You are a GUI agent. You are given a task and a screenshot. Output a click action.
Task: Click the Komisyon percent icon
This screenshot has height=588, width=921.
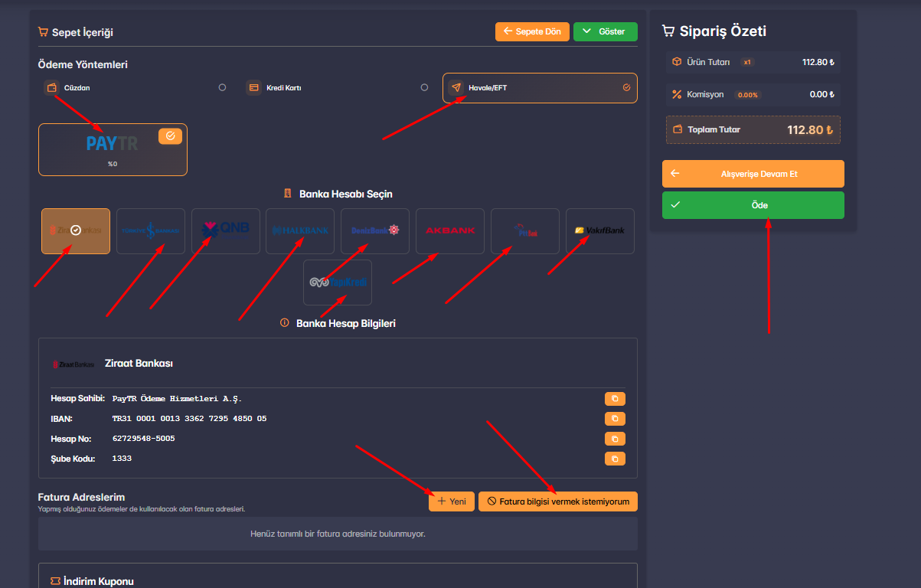[x=677, y=94]
